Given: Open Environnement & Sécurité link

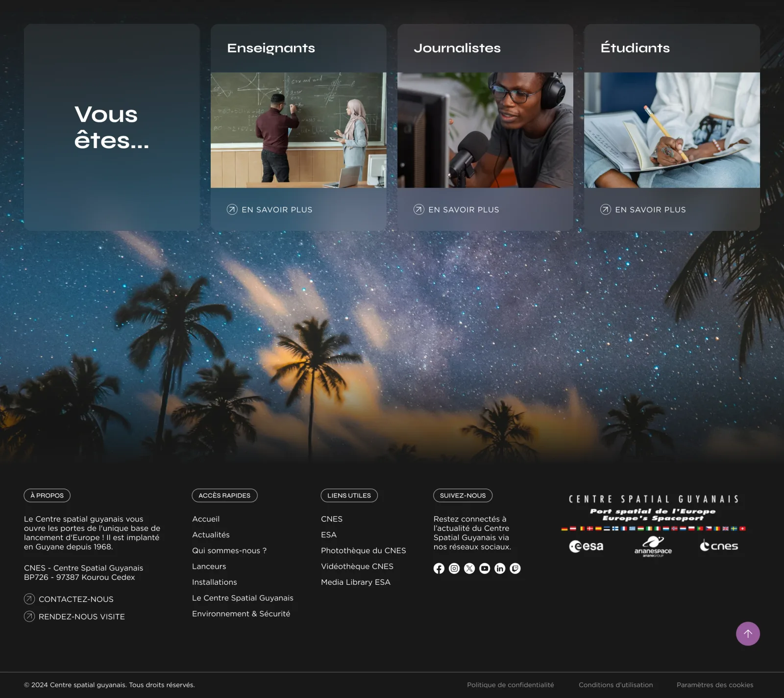Looking at the screenshot, I should 241,614.
